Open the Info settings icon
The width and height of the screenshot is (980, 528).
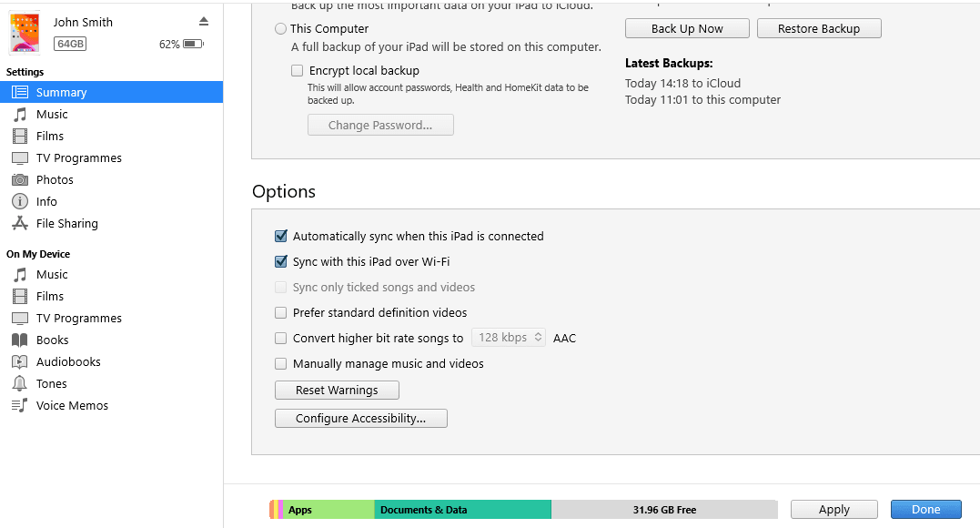point(20,201)
